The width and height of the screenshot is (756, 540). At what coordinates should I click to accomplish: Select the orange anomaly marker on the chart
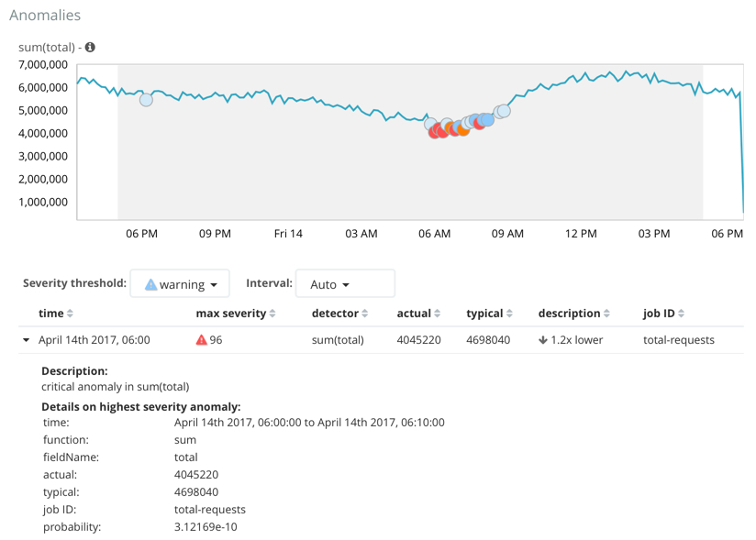461,131
